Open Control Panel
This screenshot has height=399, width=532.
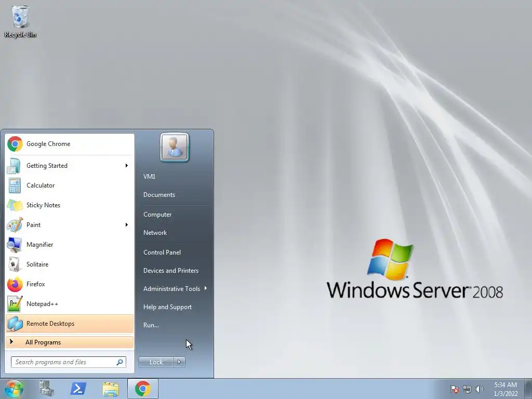(162, 252)
